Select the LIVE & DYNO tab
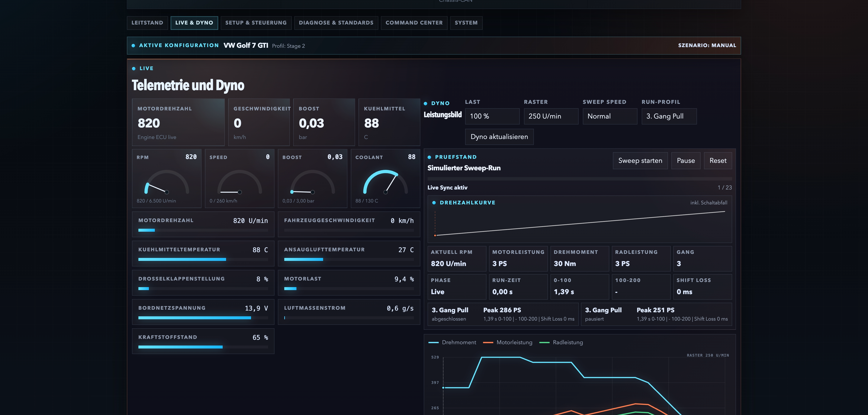The image size is (868, 415). [x=194, y=23]
